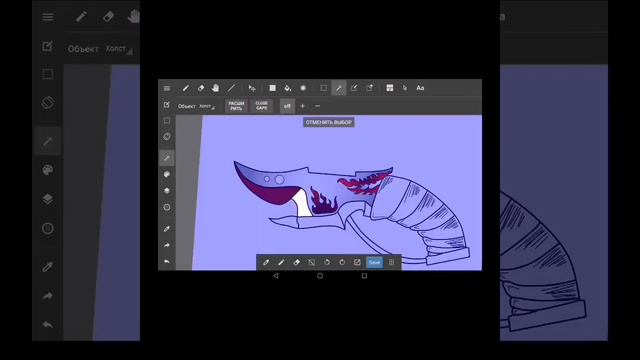Select the Brush tool in the top toolbar
This screenshot has width=640, height=360.
point(186,88)
